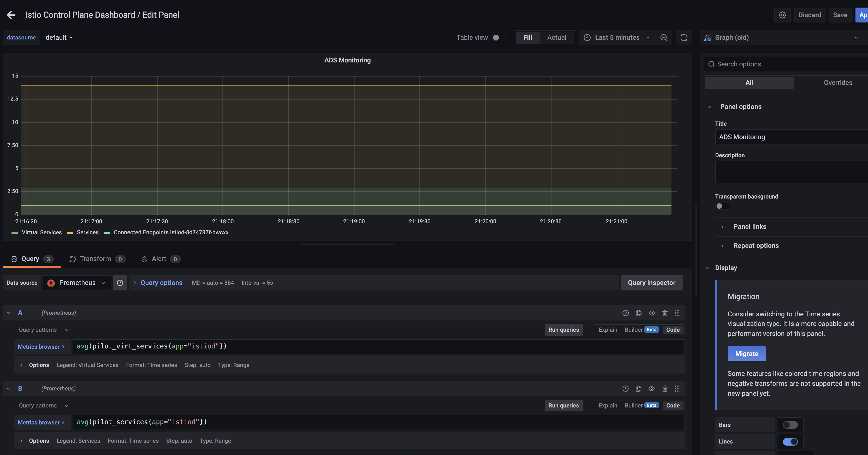Viewport: 868px width, 455px height.
Task: Click the back arrow to exit panel editor
Action: coord(11,15)
